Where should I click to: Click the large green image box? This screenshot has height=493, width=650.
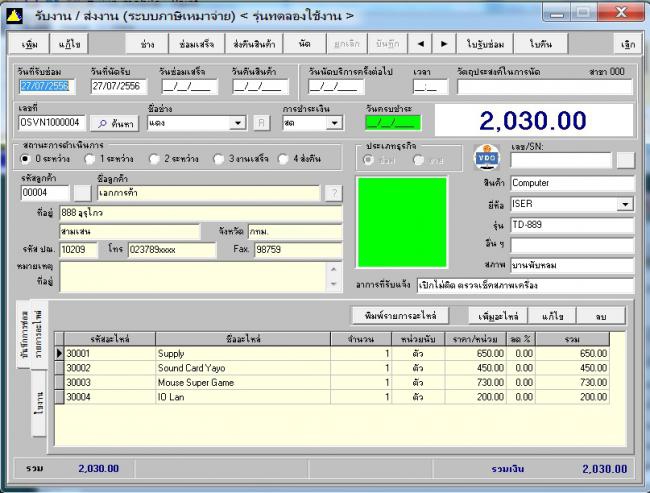click(x=400, y=224)
